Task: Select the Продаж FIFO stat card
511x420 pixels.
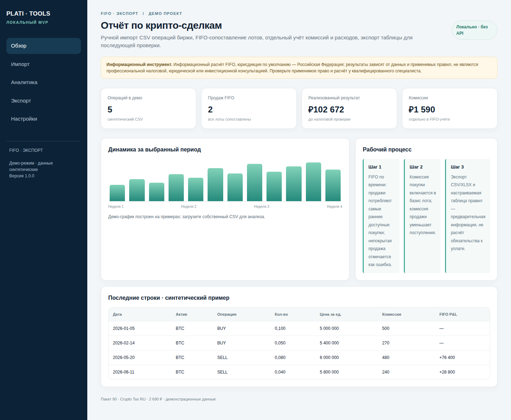Action: (x=249, y=108)
